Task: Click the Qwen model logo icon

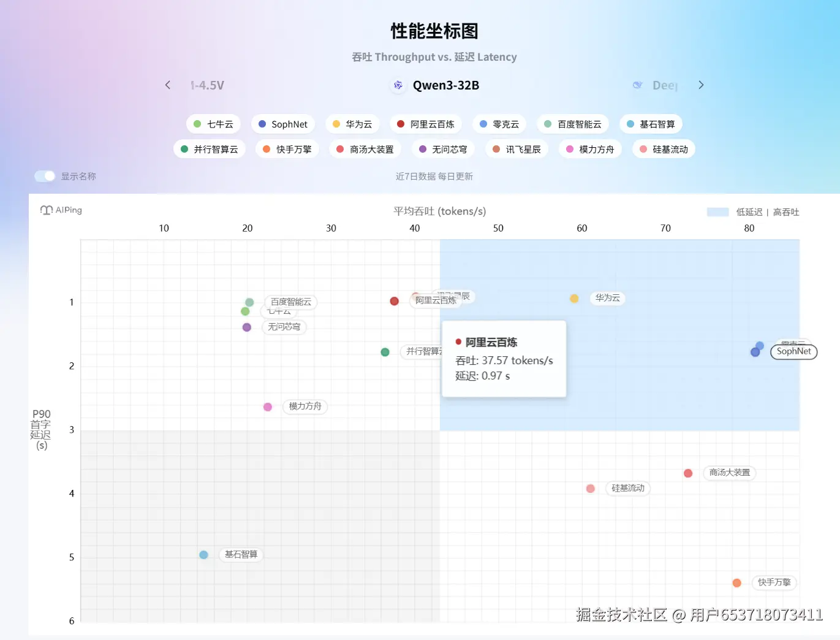Action: coord(398,85)
